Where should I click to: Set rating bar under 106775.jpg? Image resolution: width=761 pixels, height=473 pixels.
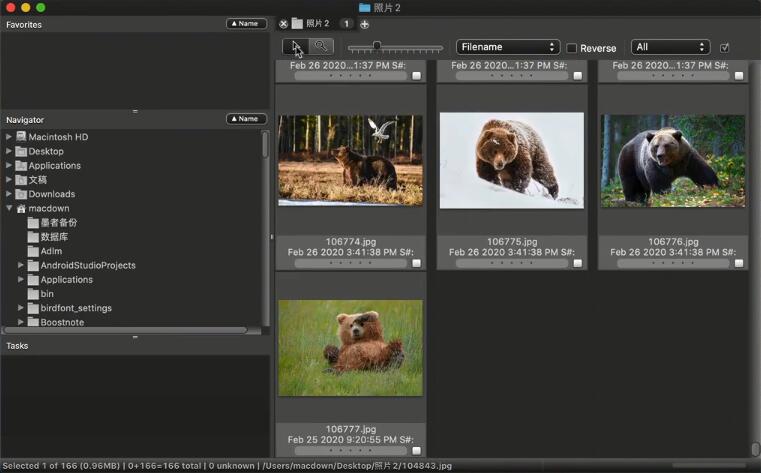(x=512, y=263)
